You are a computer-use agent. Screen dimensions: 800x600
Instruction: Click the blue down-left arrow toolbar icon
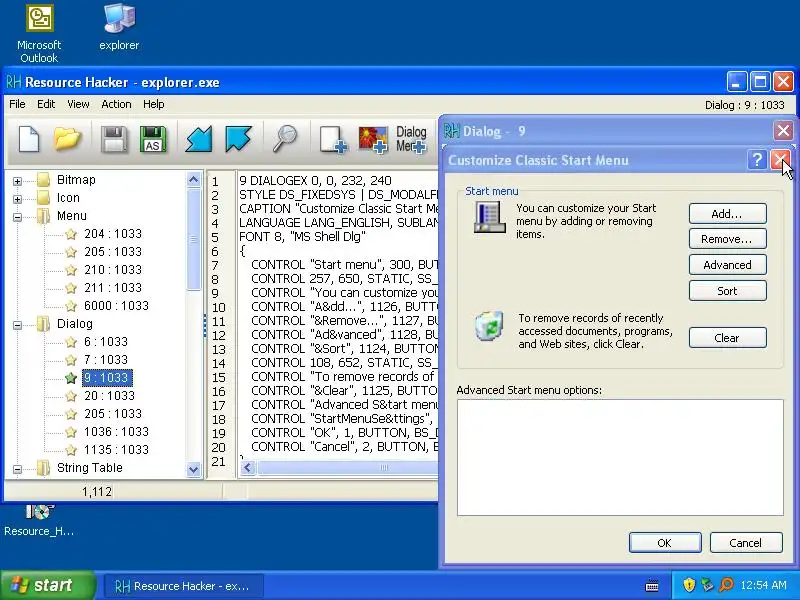(x=198, y=139)
